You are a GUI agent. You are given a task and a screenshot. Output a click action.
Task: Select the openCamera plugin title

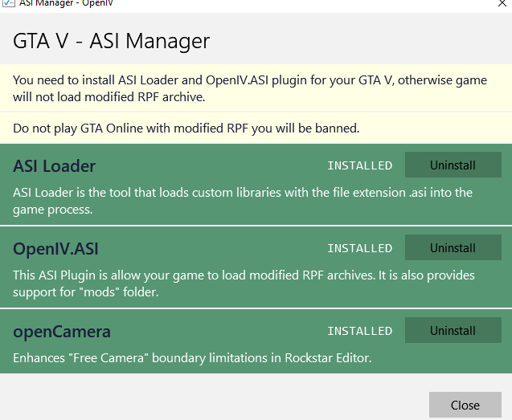(x=62, y=332)
